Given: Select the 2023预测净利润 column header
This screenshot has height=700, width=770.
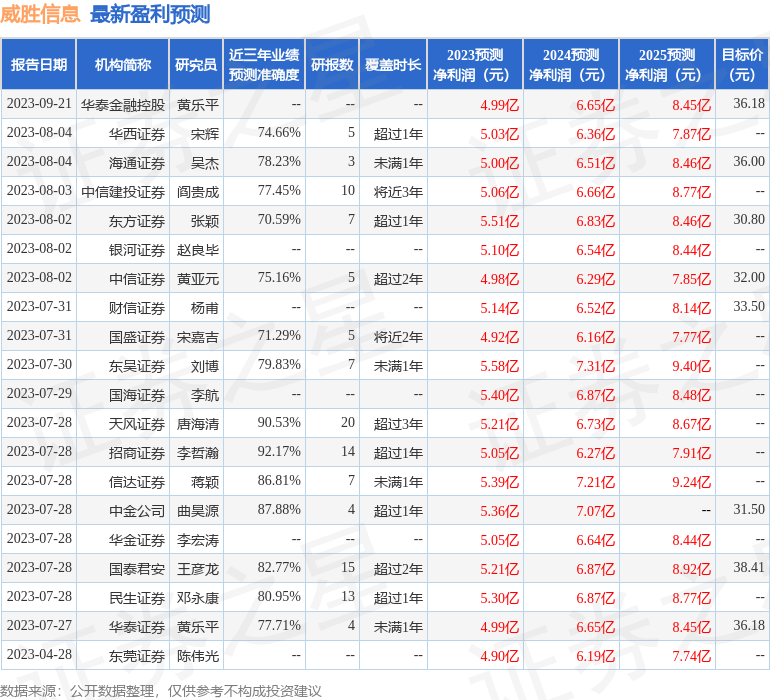Looking at the screenshot, I should coord(475,64).
